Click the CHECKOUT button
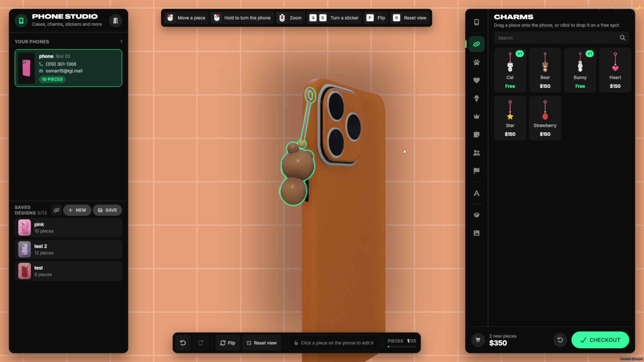This screenshot has height=362, width=644. (600, 340)
